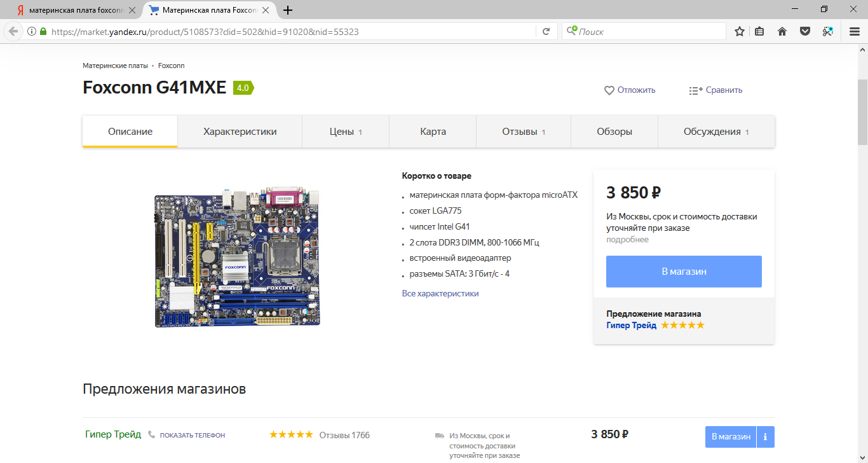Click the 'Предложения магазинов' heading
This screenshot has height=463, width=868.
[x=164, y=389]
